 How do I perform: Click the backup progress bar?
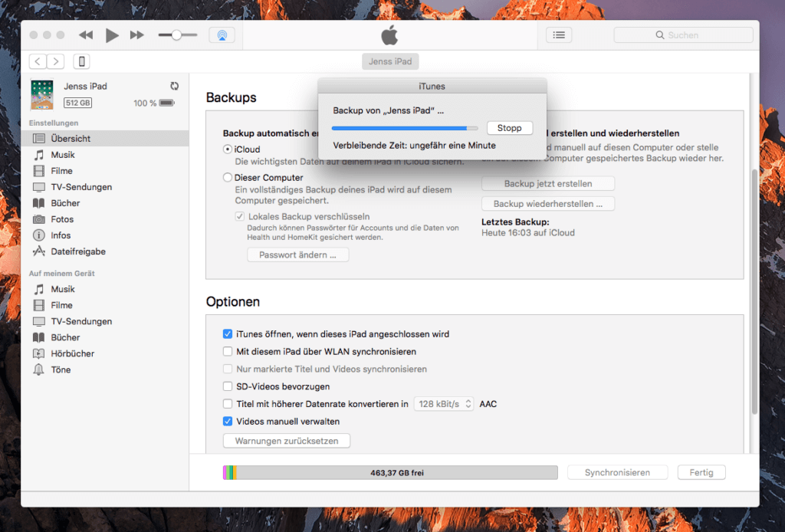point(405,128)
